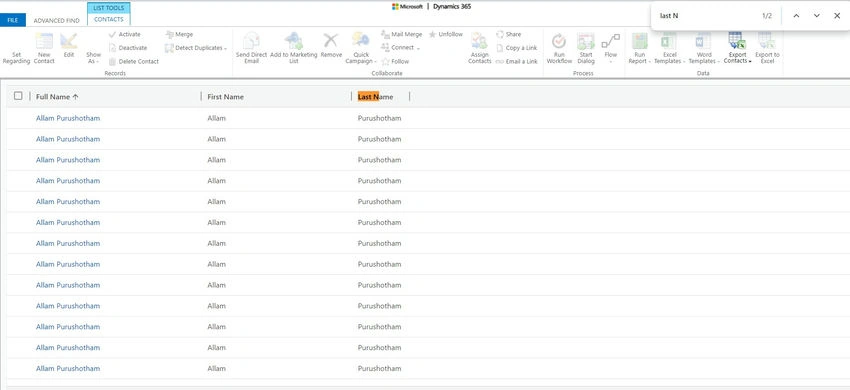This screenshot has height=390, width=850.
Task: Click Deactivate in the Records group
Action: coord(127,48)
